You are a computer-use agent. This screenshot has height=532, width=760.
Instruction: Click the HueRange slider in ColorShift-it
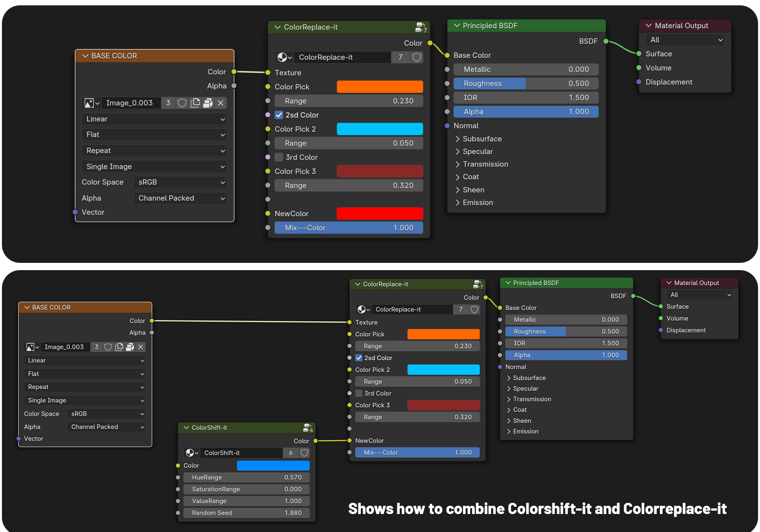click(247, 478)
